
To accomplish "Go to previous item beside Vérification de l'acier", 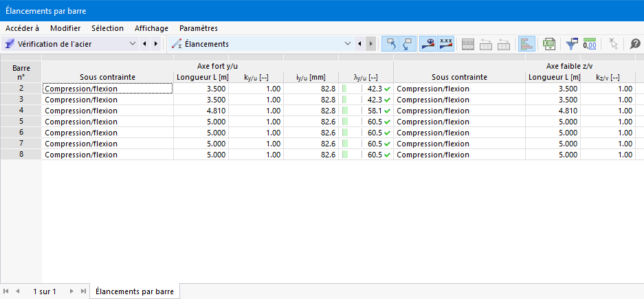I will click(x=144, y=43).
